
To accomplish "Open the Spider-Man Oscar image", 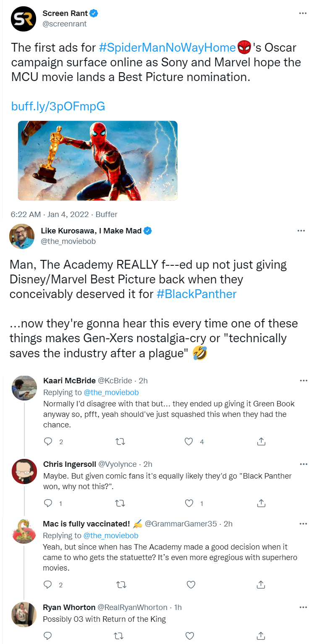I will pos(97,160).
